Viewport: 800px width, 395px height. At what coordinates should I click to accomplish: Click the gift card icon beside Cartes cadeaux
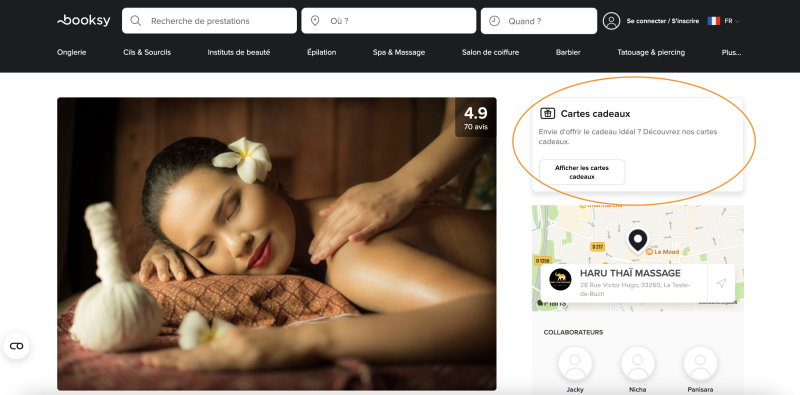(547, 113)
